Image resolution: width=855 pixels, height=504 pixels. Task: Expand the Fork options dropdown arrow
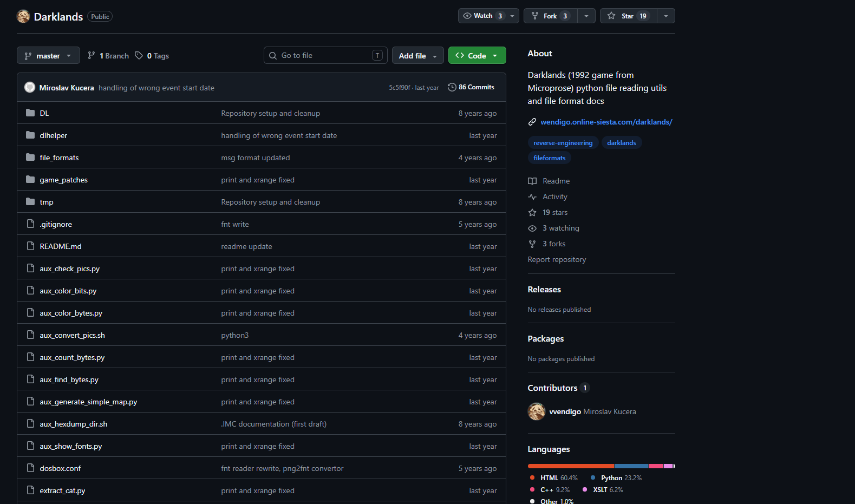[x=586, y=16]
